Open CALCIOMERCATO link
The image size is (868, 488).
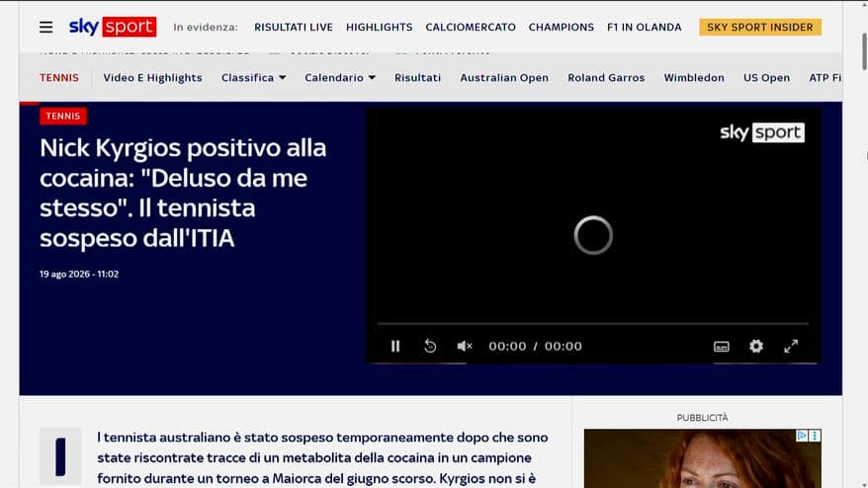tap(471, 27)
